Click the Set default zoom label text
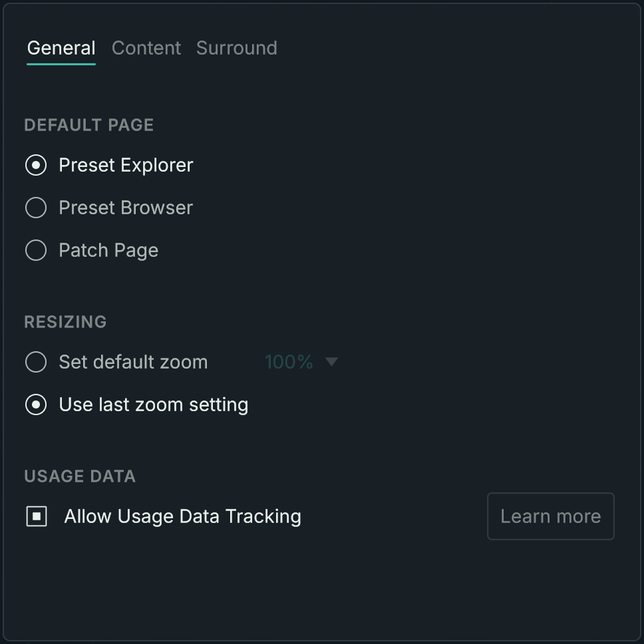This screenshot has width=644, height=644. click(x=133, y=362)
